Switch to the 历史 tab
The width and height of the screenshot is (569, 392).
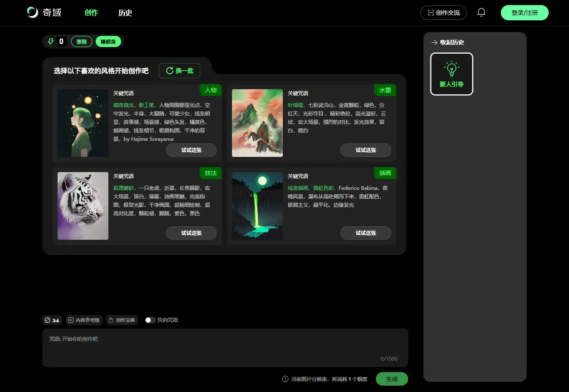pyautogui.click(x=125, y=13)
